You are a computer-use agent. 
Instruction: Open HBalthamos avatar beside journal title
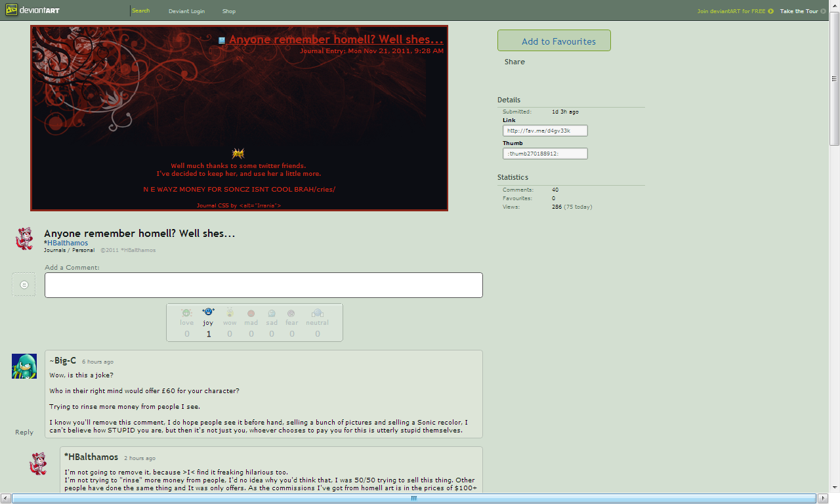point(24,239)
